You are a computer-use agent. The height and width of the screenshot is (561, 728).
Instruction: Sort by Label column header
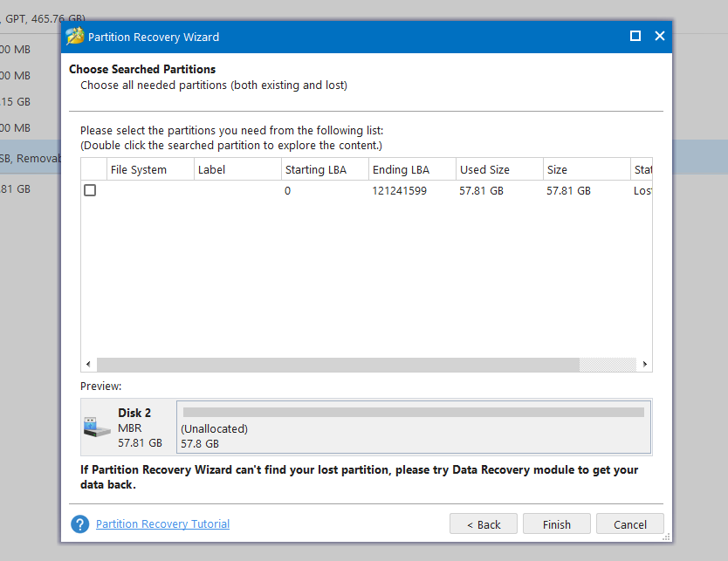point(237,169)
